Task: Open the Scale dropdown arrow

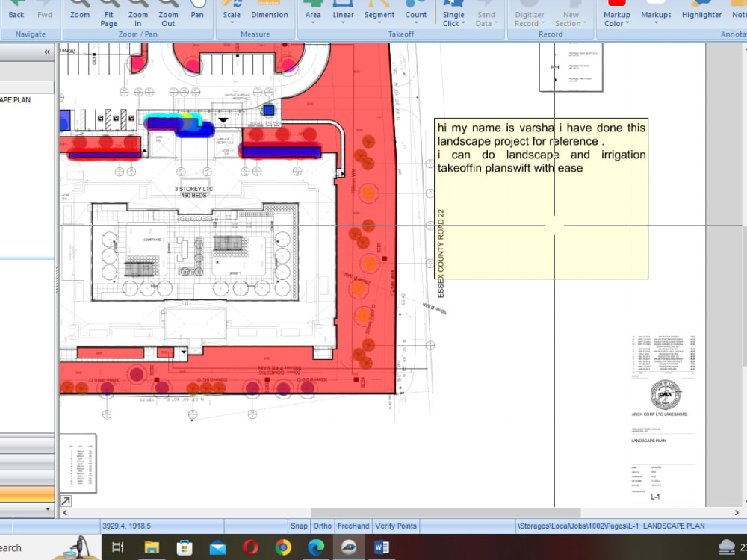Action: (x=232, y=23)
